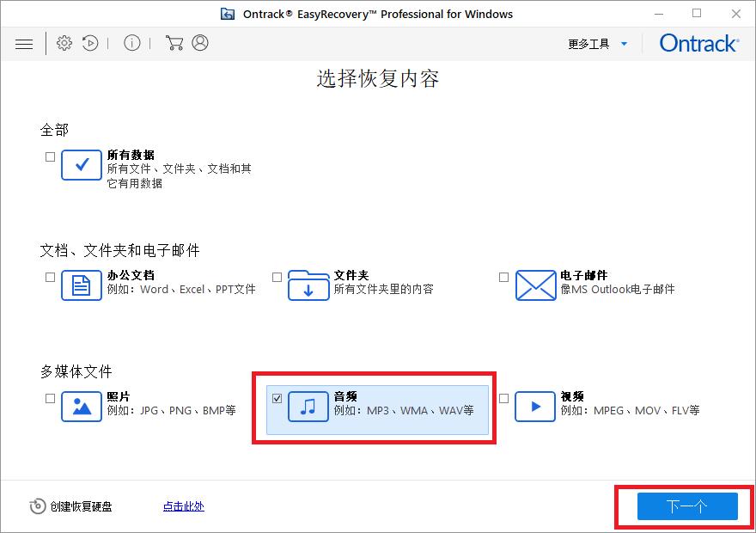Click the 视频 video play icon
This screenshot has width=756, height=533.
point(533,407)
